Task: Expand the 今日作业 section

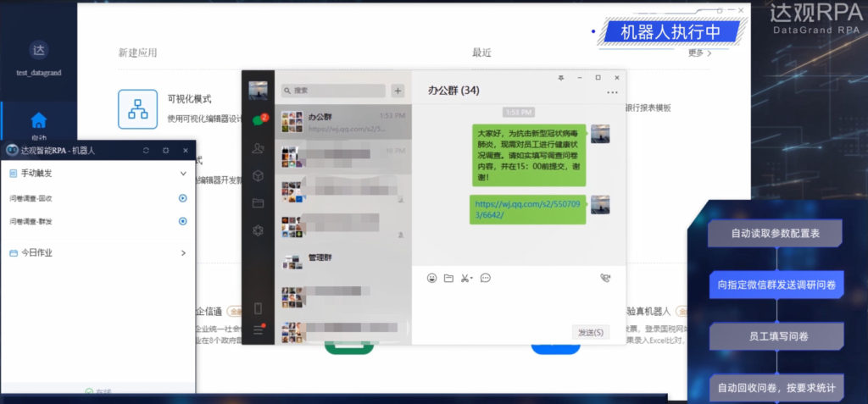Action: coord(184,252)
